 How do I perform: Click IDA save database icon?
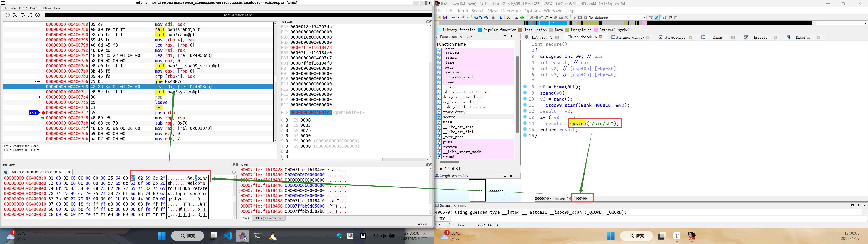pos(445,17)
